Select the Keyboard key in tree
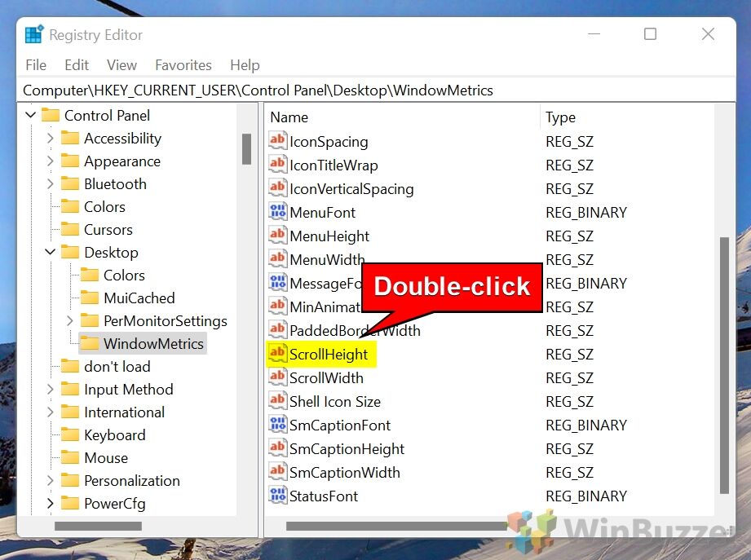 114,435
